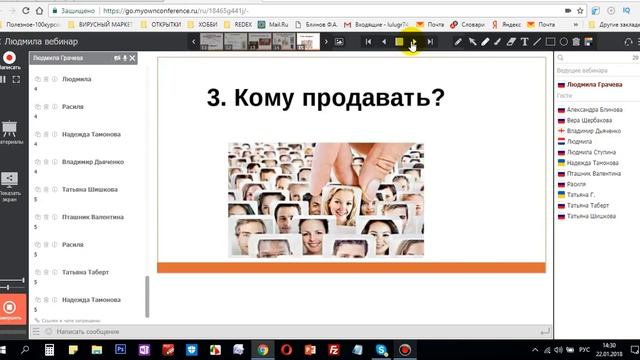Adjust the lower volume slider in sidebar
640x360 pixels.
click(8, 288)
